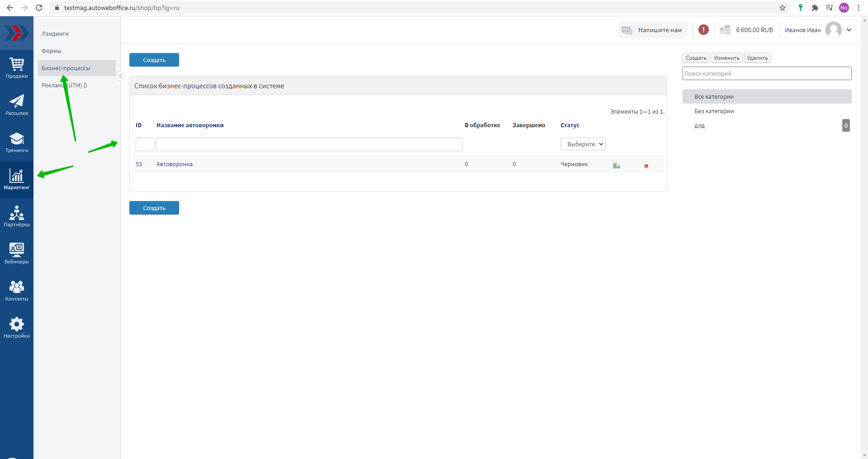Click the Изменить category button
The height and width of the screenshot is (459, 868).
pyautogui.click(x=726, y=58)
